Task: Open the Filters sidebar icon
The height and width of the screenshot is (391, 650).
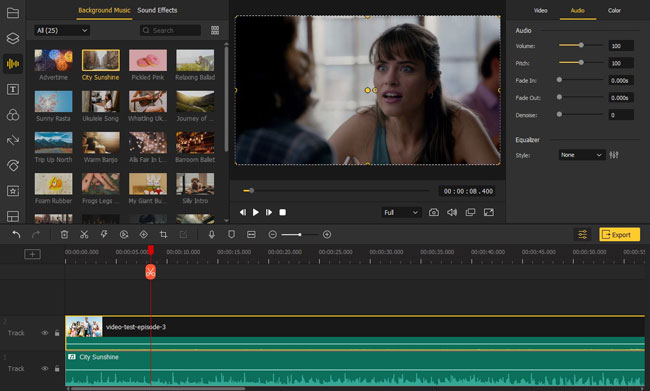Action: pos(13,115)
